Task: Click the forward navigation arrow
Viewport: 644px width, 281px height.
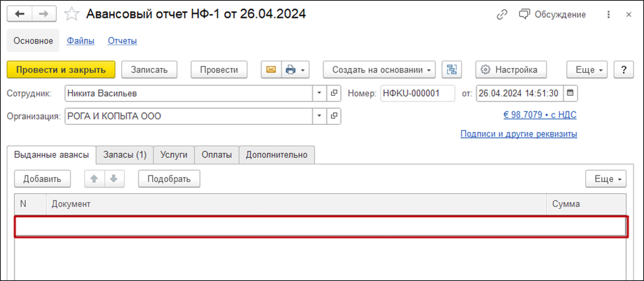Action: (43, 14)
